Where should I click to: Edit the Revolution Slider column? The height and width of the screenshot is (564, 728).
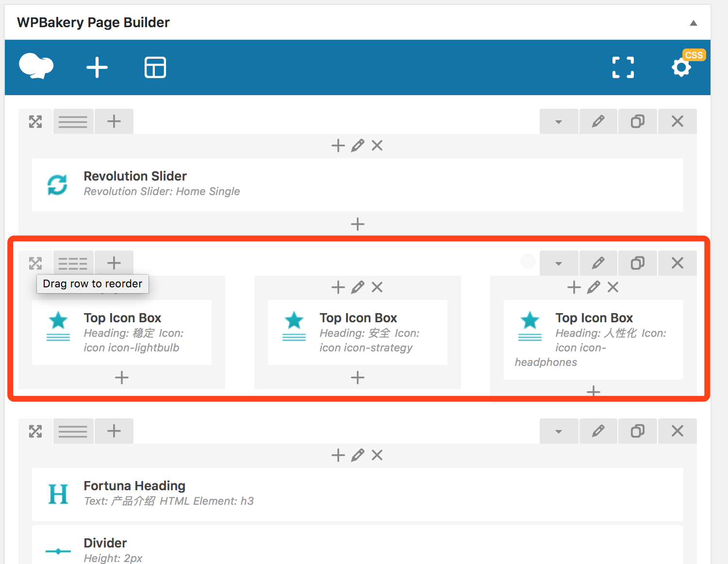[358, 145]
